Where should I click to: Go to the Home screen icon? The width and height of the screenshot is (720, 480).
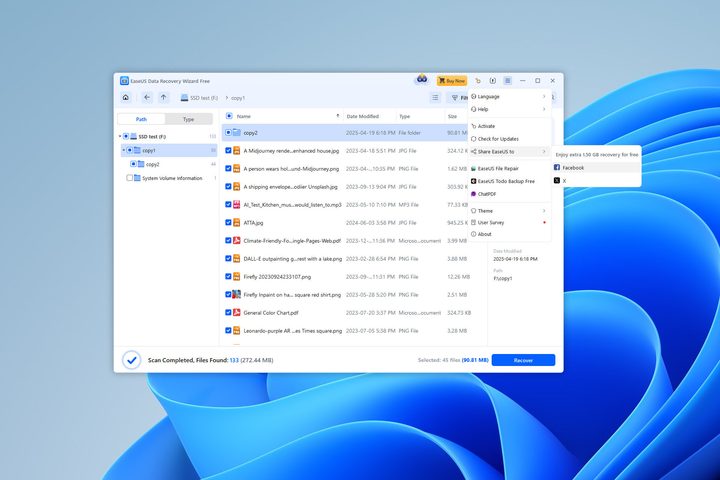(125, 97)
